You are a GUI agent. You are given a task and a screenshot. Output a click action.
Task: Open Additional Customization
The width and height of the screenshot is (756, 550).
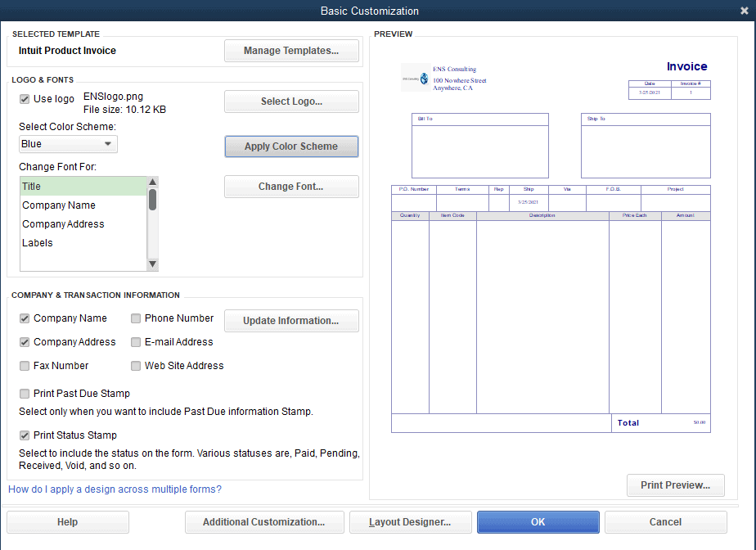coord(264,522)
